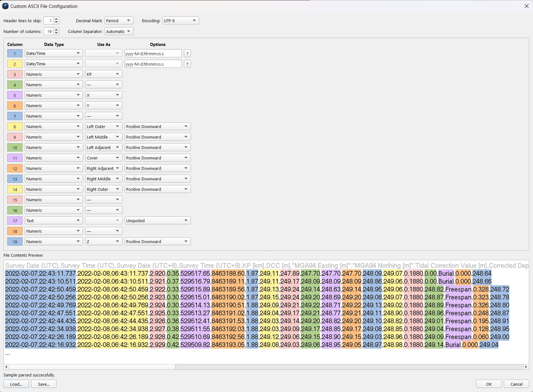Confirm configuration with OK button
Screen dimensions: 533x392
[489, 384]
